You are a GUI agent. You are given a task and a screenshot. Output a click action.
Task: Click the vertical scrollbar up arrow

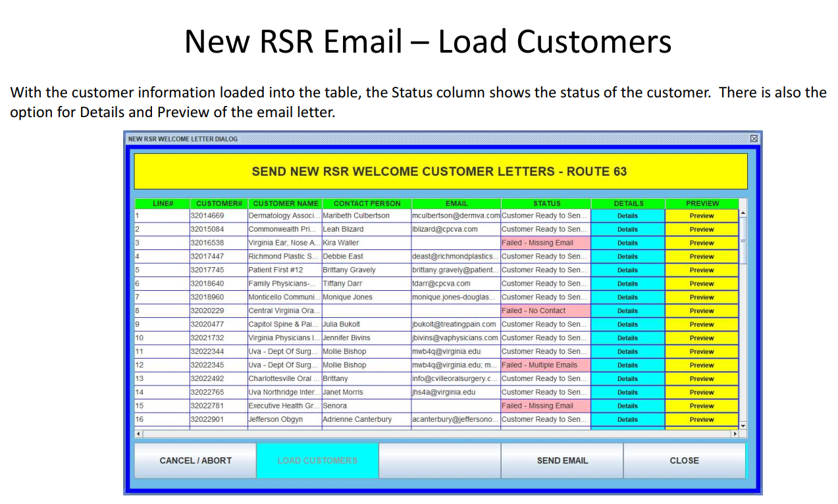click(x=743, y=213)
